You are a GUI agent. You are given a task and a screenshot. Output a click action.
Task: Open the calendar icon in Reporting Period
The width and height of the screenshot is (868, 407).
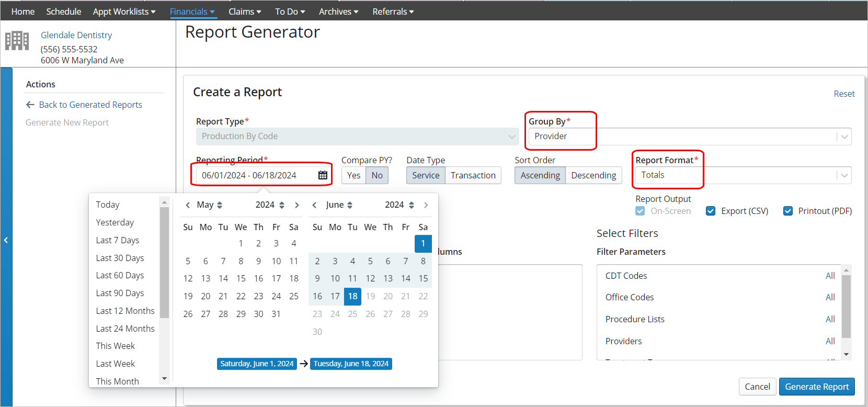pos(323,175)
